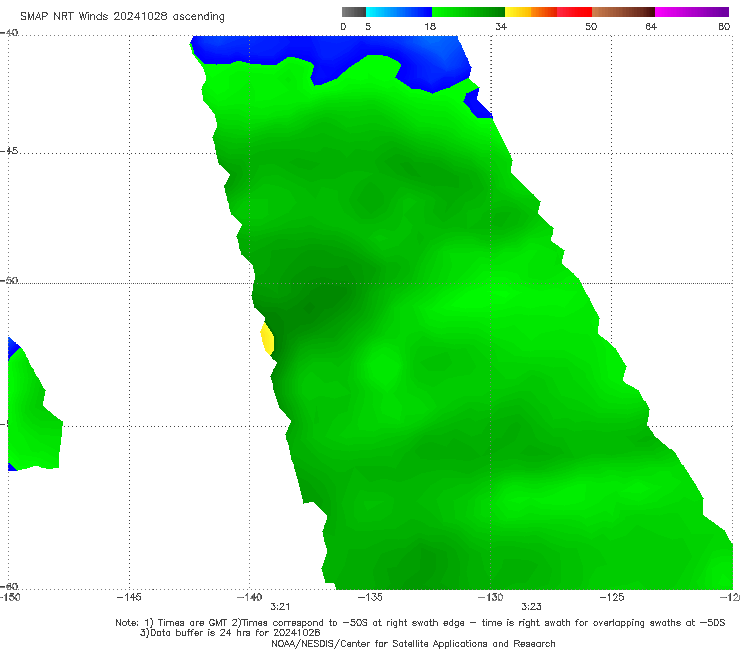Click the latitude label '-45'
This screenshot has height=650, width=740.
[x=9, y=151]
